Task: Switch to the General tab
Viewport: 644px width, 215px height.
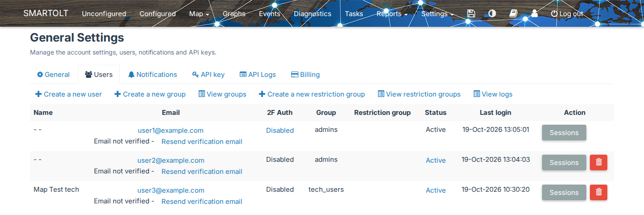Action: click(x=53, y=75)
